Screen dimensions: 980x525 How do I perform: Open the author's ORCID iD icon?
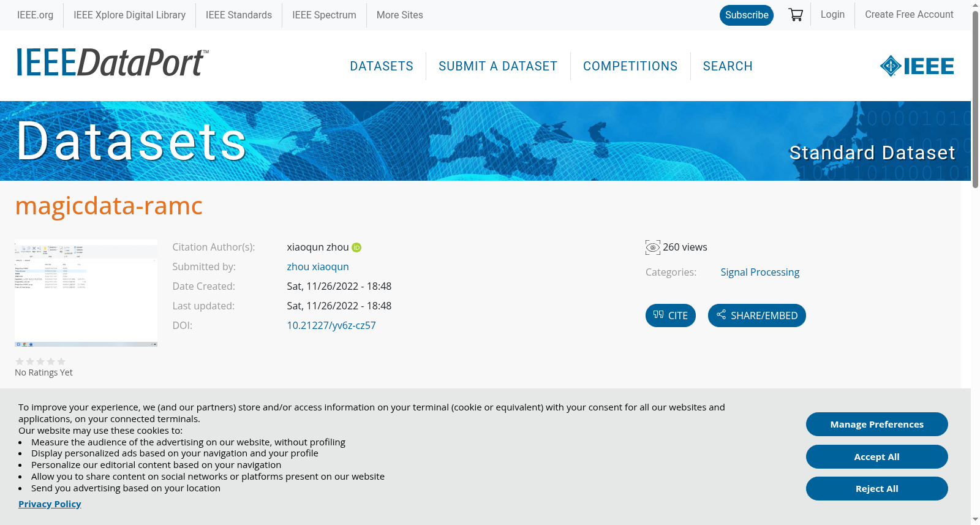click(x=356, y=247)
